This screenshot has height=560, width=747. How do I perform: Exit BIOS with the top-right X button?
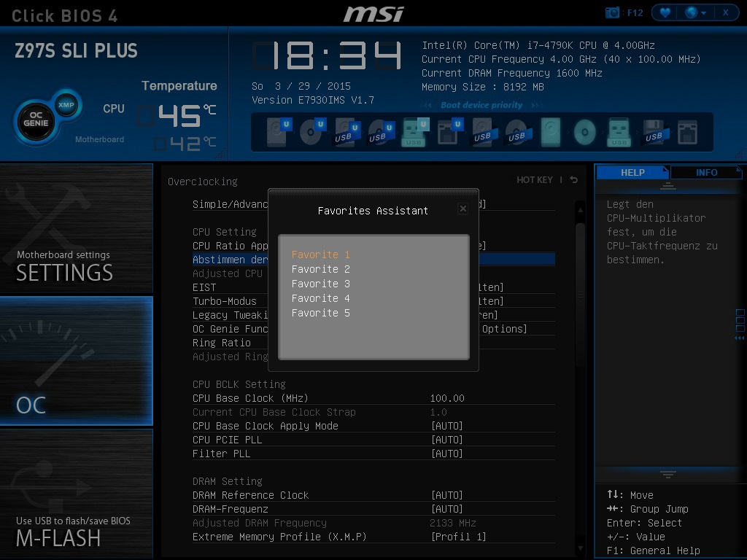(726, 12)
